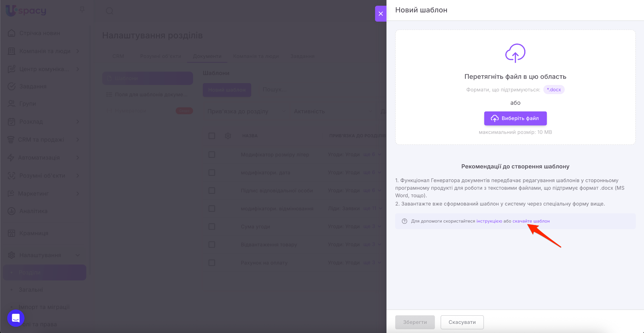Open the Аналітика sidebar section
Image resolution: width=644 pixels, height=333 pixels.
coord(33,211)
